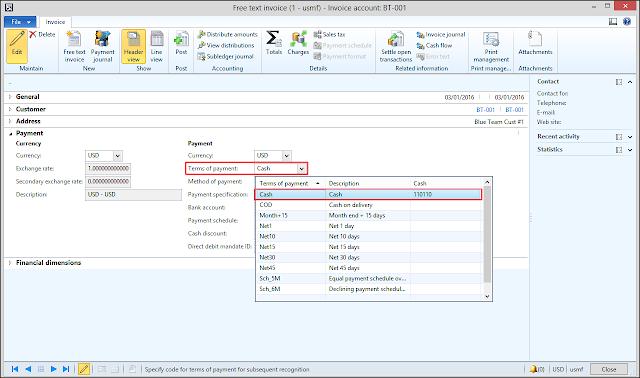The width and height of the screenshot is (640, 378).
Task: Click the Close button in the status bar
Action: (609, 369)
